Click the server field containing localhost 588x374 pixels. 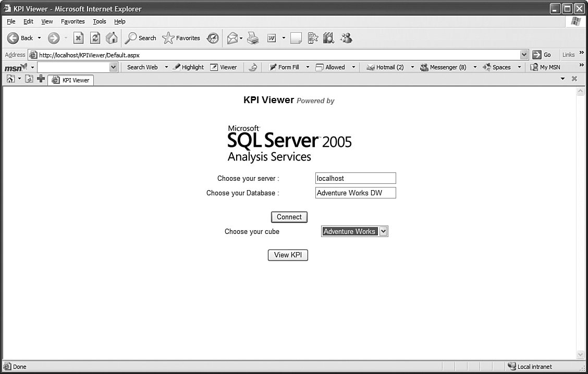[x=356, y=178]
